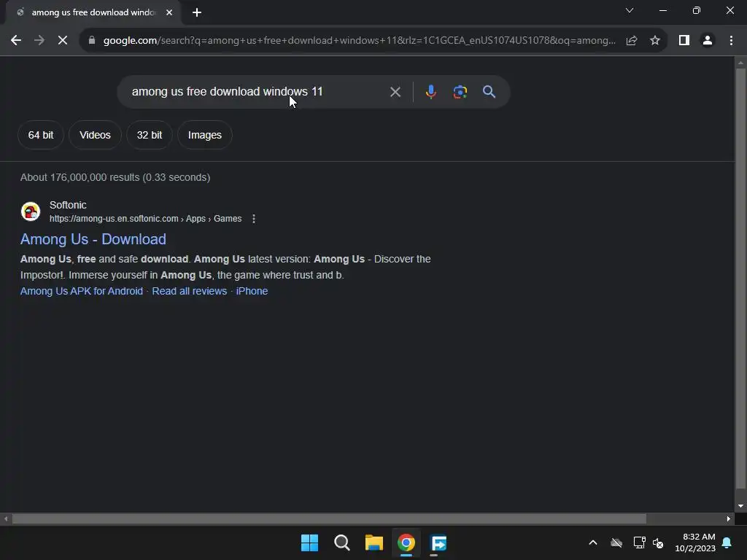Open the OneDrive tray icon
The height and width of the screenshot is (560, 747).
point(616,542)
